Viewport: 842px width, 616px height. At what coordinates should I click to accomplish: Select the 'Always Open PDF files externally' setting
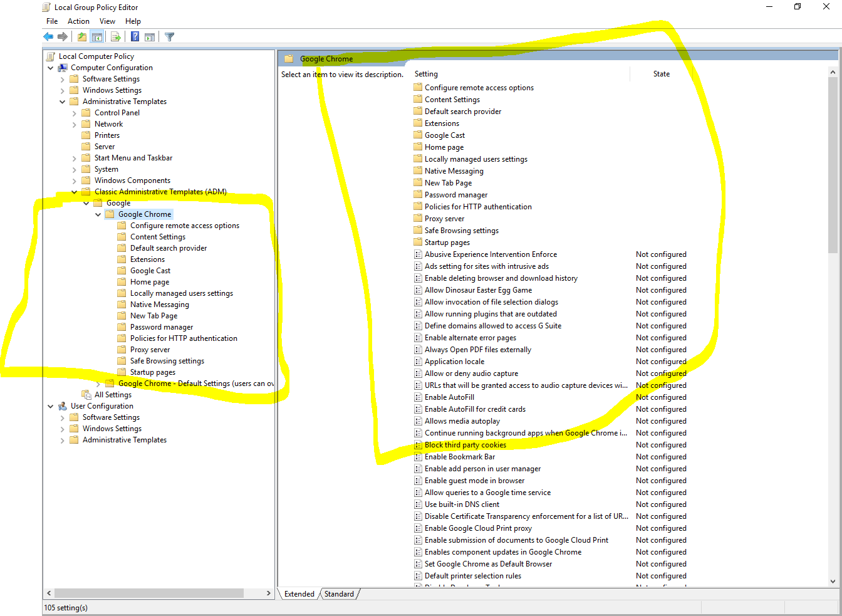coord(478,350)
